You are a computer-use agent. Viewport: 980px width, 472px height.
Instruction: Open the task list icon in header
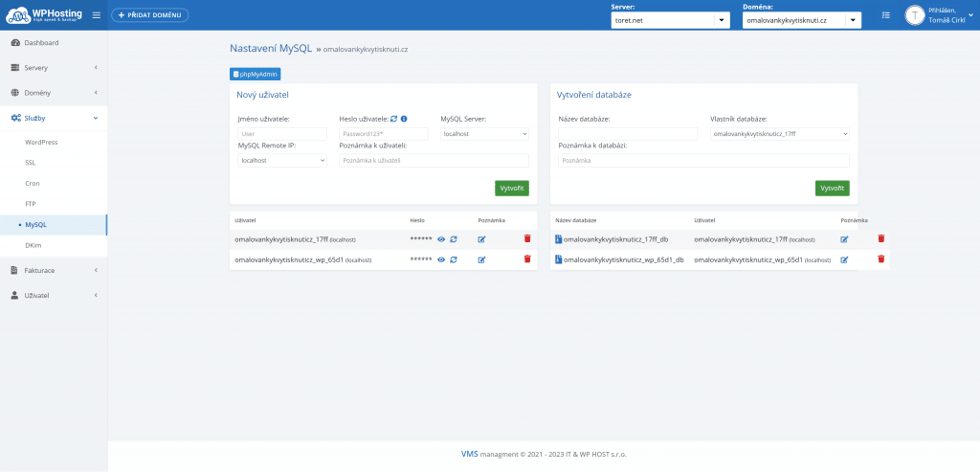click(885, 15)
